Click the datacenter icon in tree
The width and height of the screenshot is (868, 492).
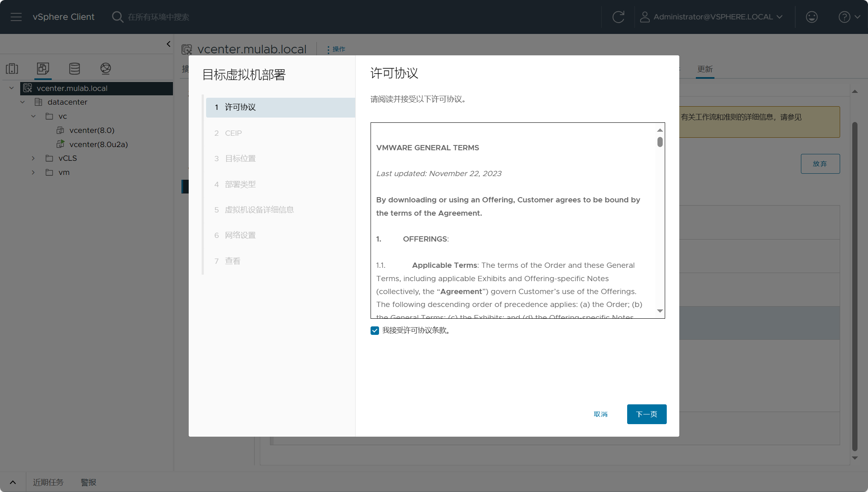point(38,102)
